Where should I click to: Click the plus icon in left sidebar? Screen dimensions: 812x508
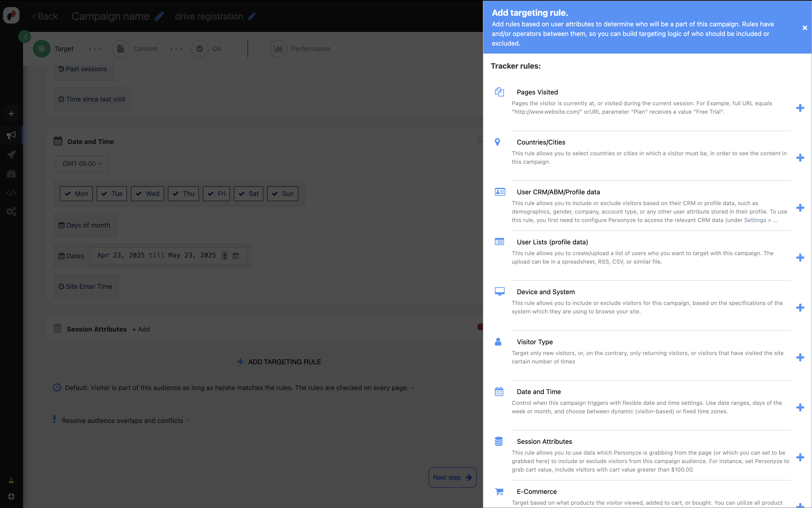click(11, 113)
